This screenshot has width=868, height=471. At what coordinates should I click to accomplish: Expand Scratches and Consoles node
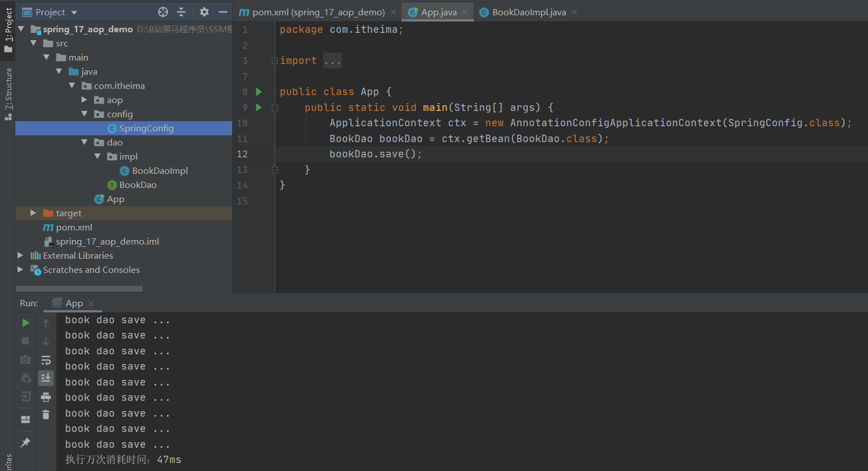tap(21, 269)
